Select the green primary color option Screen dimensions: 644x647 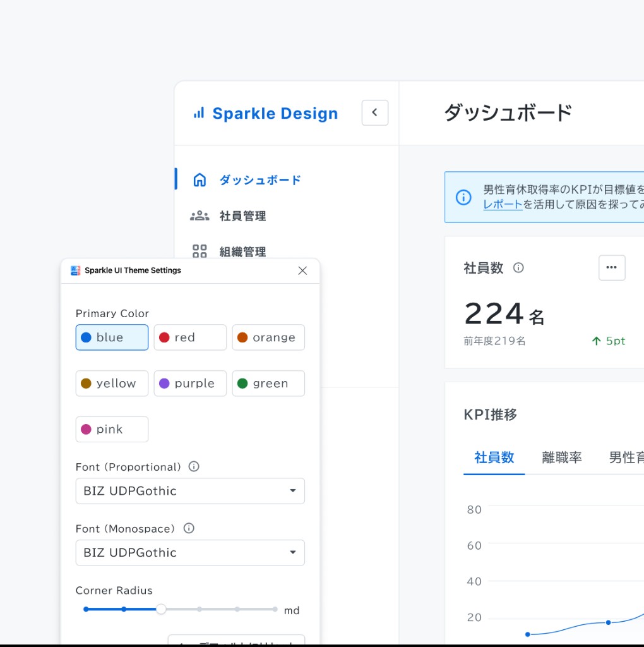click(x=268, y=384)
